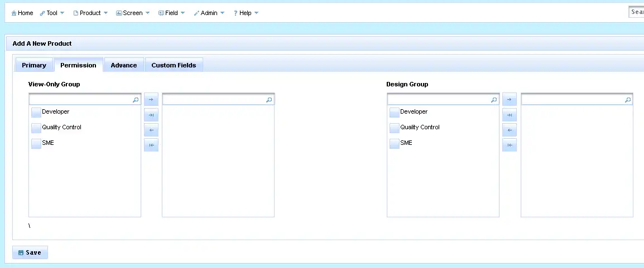The image size is (644, 268).
Task: Click the Design Group heading
Action: pos(407,85)
